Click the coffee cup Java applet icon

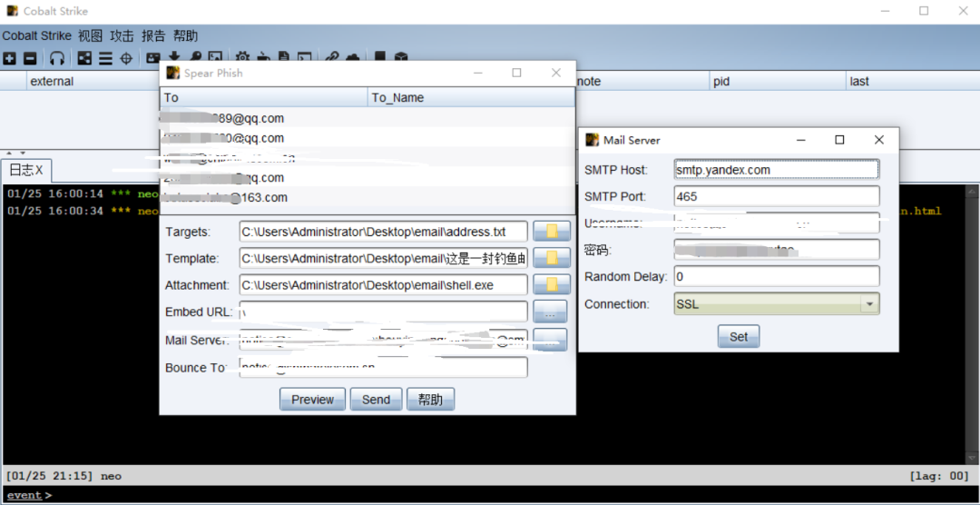(263, 55)
